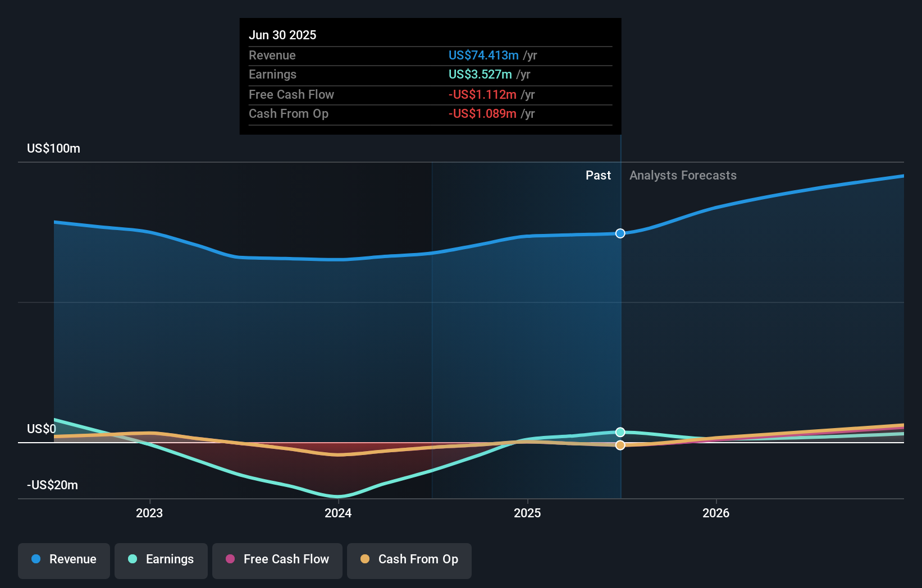Click the -US$1.112m free cash flow value
922x588 pixels.
click(x=482, y=95)
